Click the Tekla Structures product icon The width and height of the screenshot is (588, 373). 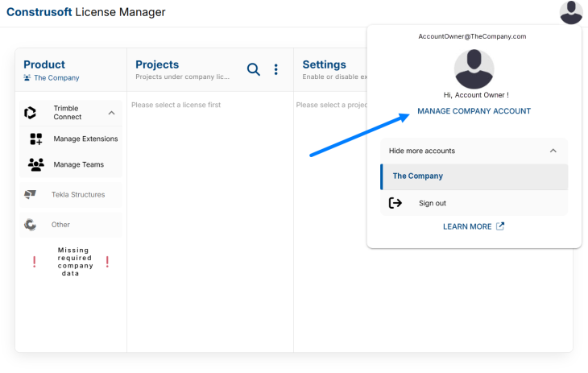tap(31, 194)
